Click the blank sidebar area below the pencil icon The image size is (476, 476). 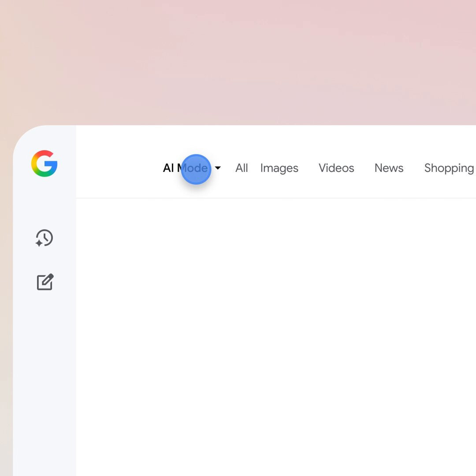pos(45,383)
